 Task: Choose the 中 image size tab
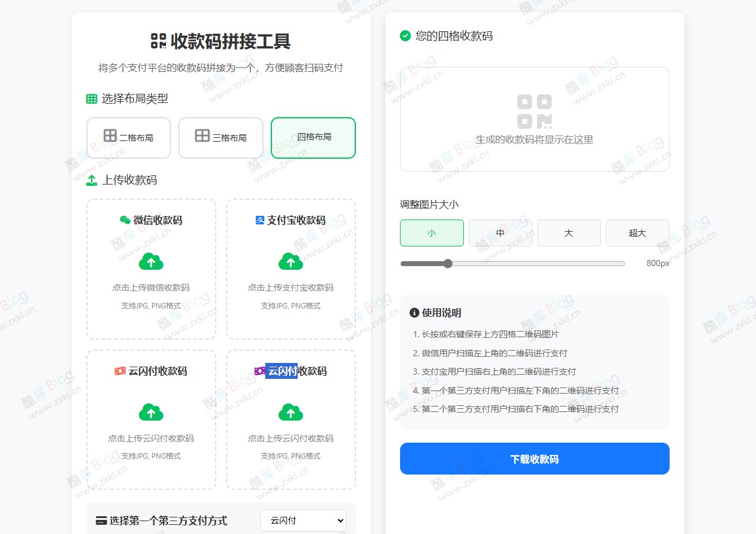pos(501,233)
